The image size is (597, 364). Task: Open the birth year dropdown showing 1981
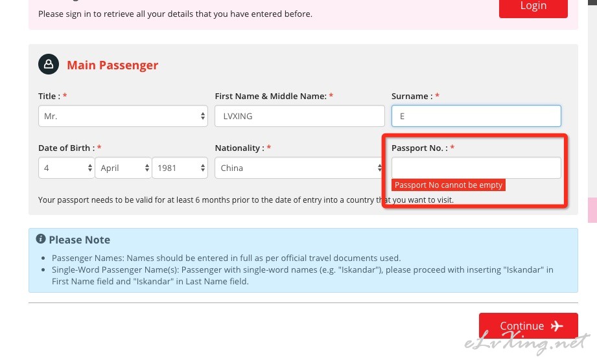click(180, 168)
